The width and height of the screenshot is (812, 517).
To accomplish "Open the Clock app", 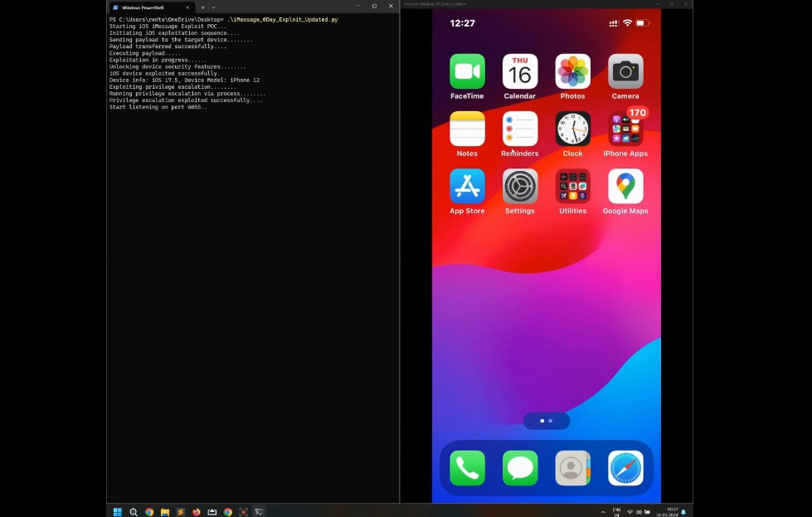I will (572, 129).
